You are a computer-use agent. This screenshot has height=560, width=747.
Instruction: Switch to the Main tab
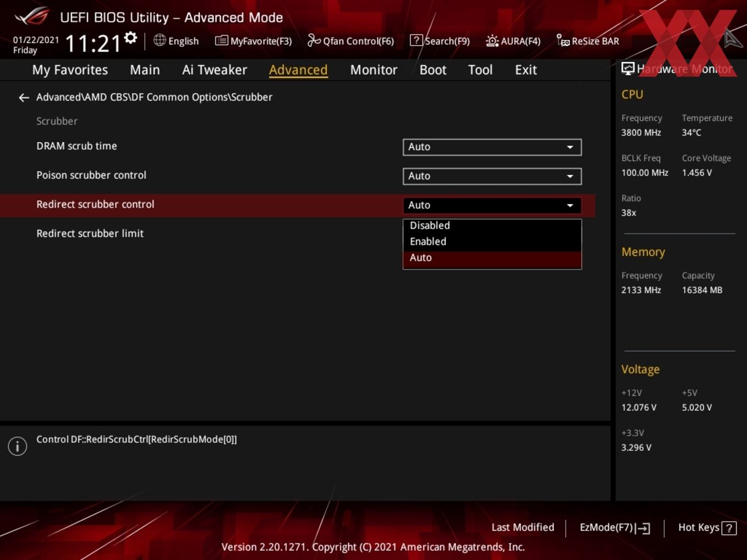tap(145, 70)
